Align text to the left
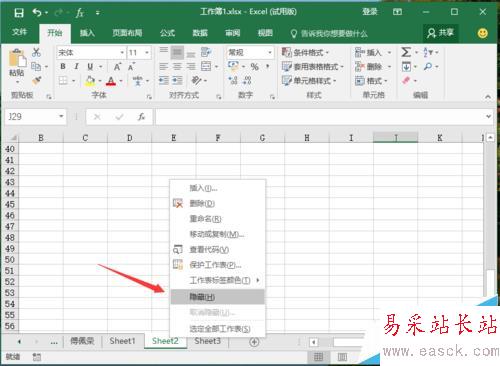 pyautogui.click(x=163, y=66)
